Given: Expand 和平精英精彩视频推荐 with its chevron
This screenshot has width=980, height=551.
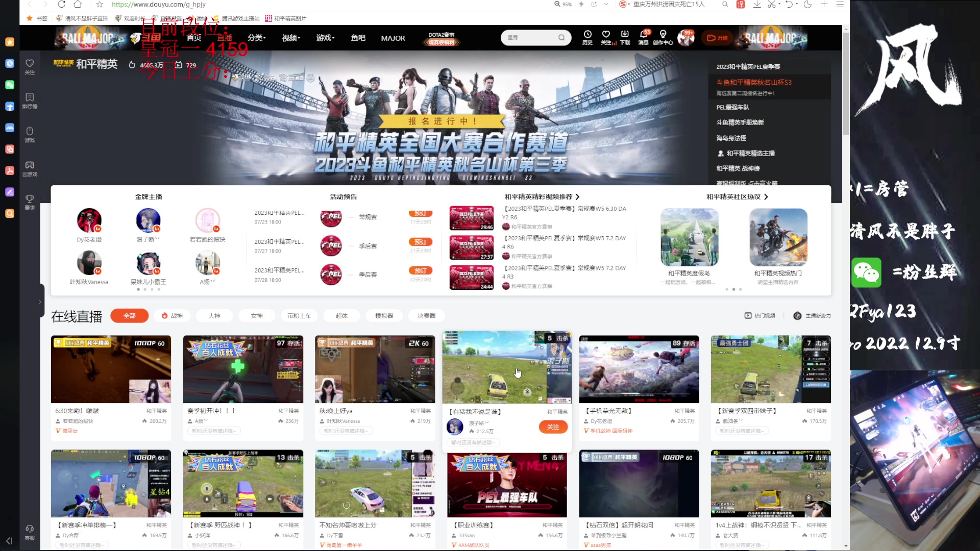Looking at the screenshot, I should click(x=577, y=196).
